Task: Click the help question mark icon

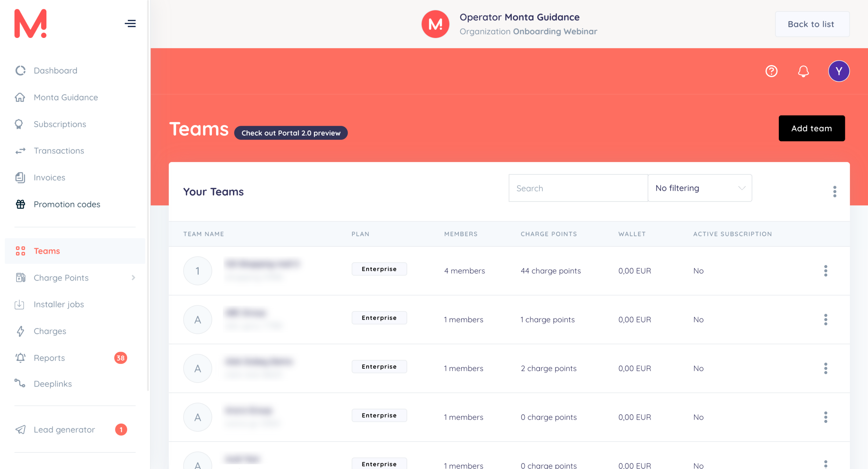Action: (x=771, y=71)
